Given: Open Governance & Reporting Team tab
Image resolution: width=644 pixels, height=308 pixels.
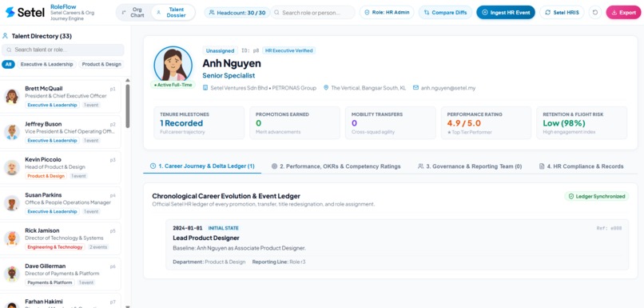Looking at the screenshot, I should pos(470,166).
